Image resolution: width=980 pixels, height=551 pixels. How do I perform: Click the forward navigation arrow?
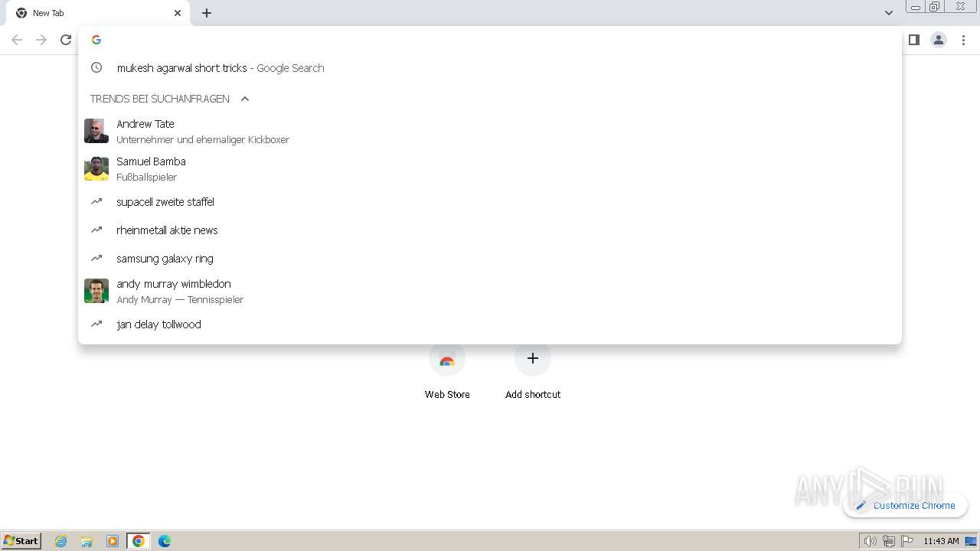click(x=41, y=40)
